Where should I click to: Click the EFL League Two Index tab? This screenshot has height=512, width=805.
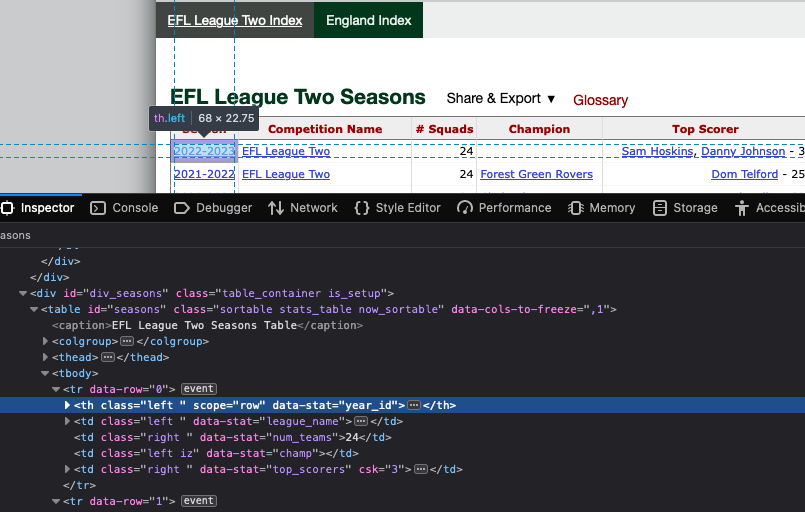coord(235,20)
